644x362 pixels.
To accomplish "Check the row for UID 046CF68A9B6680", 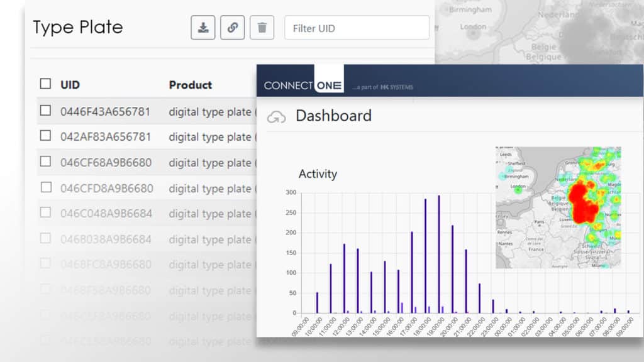I will pyautogui.click(x=45, y=162).
